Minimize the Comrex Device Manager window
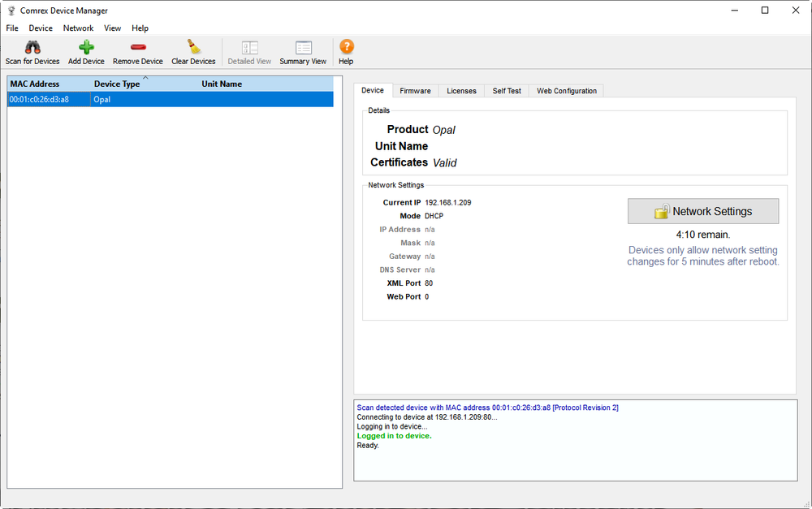Image resolution: width=812 pixels, height=509 pixels. pyautogui.click(x=734, y=11)
